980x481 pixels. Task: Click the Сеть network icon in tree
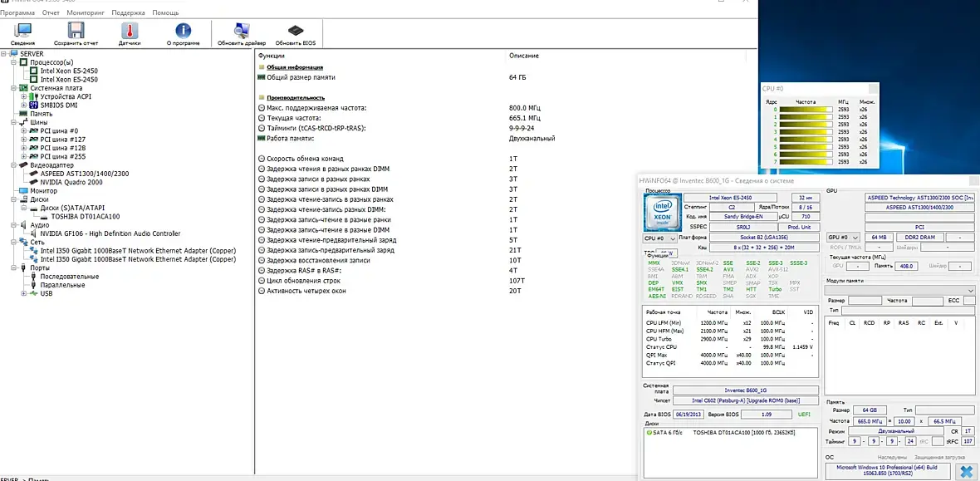24,242
